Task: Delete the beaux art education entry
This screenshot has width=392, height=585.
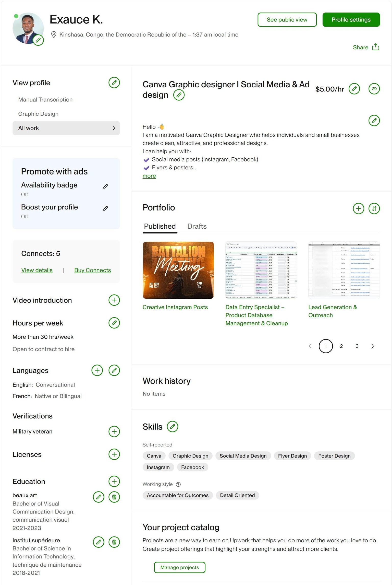Action: 114,497
